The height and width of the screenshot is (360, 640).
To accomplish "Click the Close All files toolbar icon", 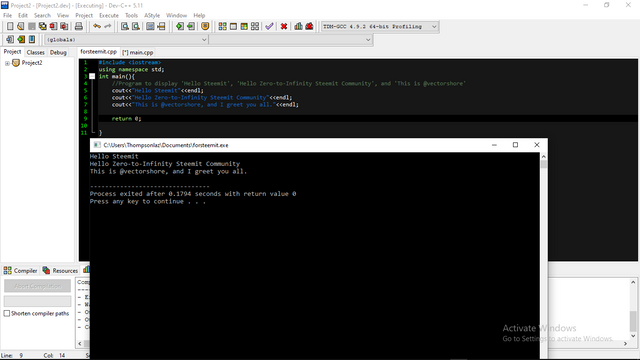I will (x=64, y=27).
